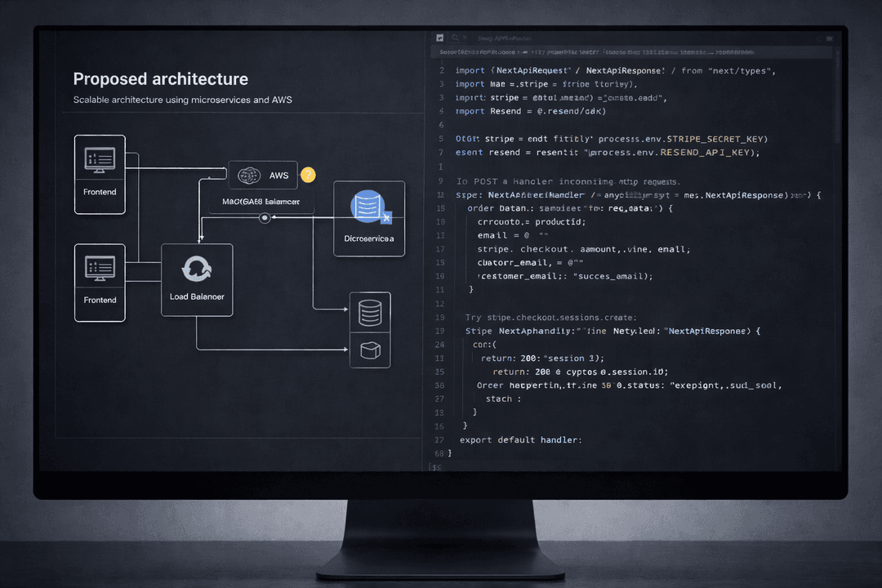Select the AWS cloud icon
This screenshot has width=882, height=588.
coord(249,175)
